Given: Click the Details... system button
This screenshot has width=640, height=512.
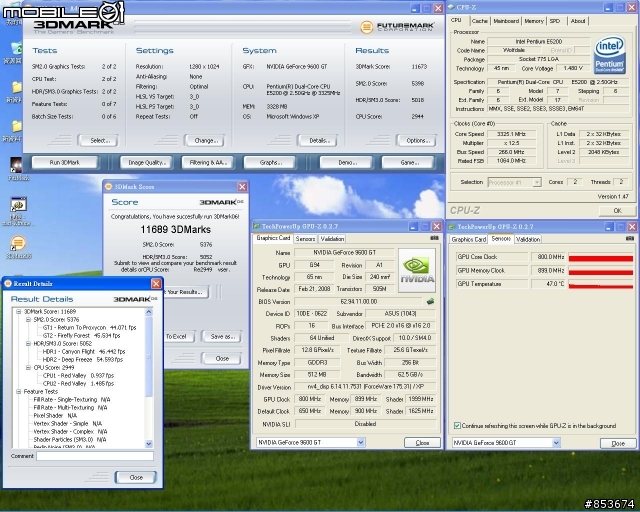Looking at the screenshot, I should click(317, 140).
